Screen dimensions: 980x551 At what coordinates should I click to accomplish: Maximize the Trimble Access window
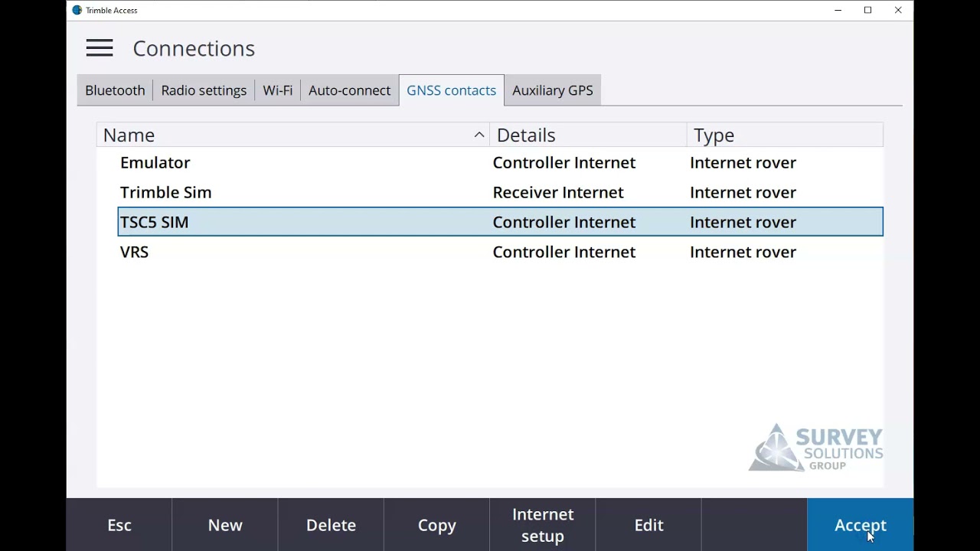(x=868, y=10)
